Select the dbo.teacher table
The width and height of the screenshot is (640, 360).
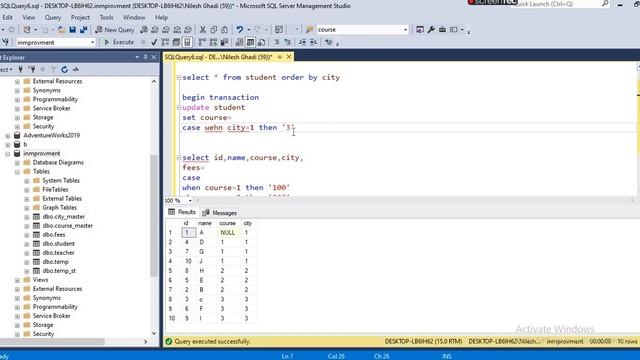coord(58,253)
